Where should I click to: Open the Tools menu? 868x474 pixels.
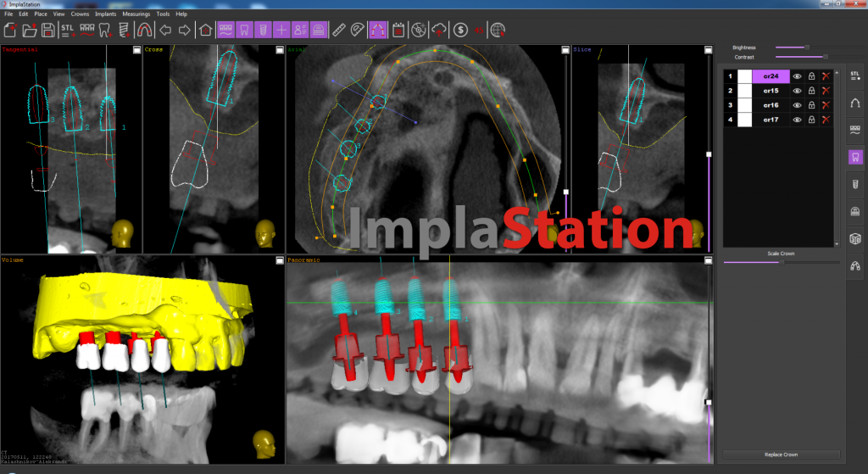tap(163, 14)
